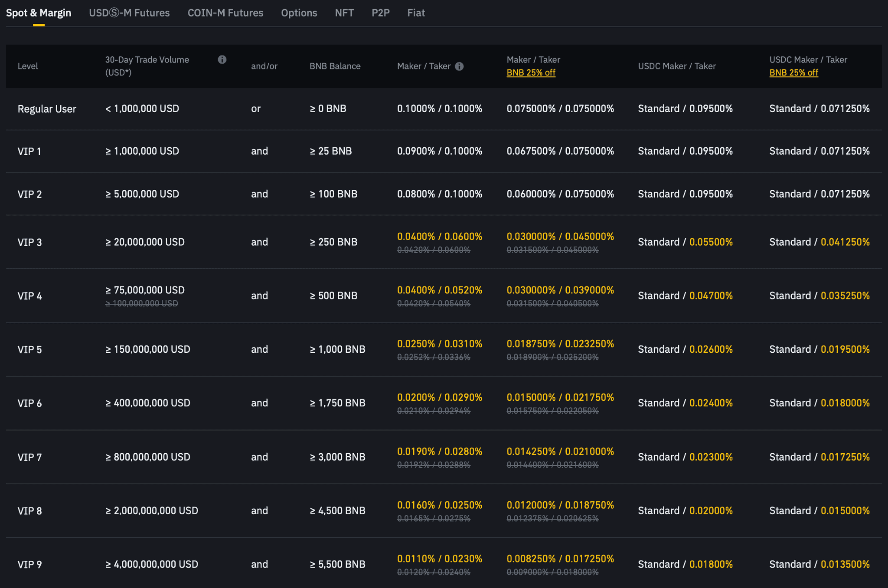Select the Regular User fee row
This screenshot has height=588, width=888.
coord(47,108)
